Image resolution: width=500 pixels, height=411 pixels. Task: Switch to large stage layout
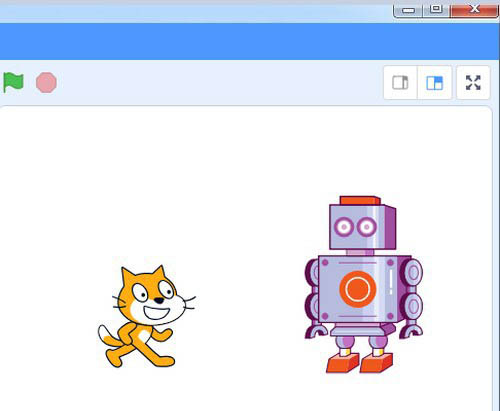point(435,83)
